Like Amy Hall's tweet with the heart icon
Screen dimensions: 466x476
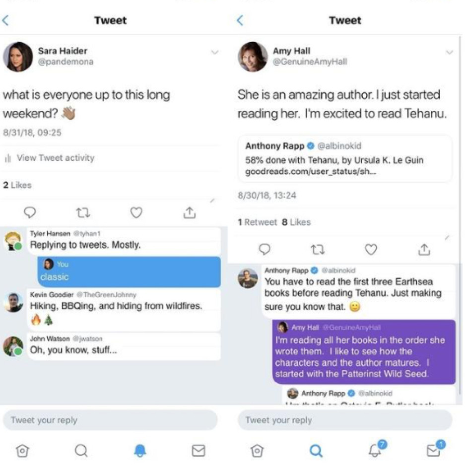(371, 250)
